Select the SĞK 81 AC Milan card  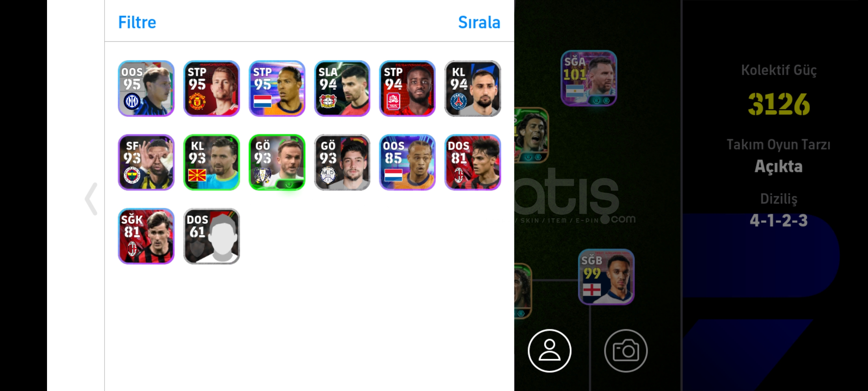(x=146, y=236)
